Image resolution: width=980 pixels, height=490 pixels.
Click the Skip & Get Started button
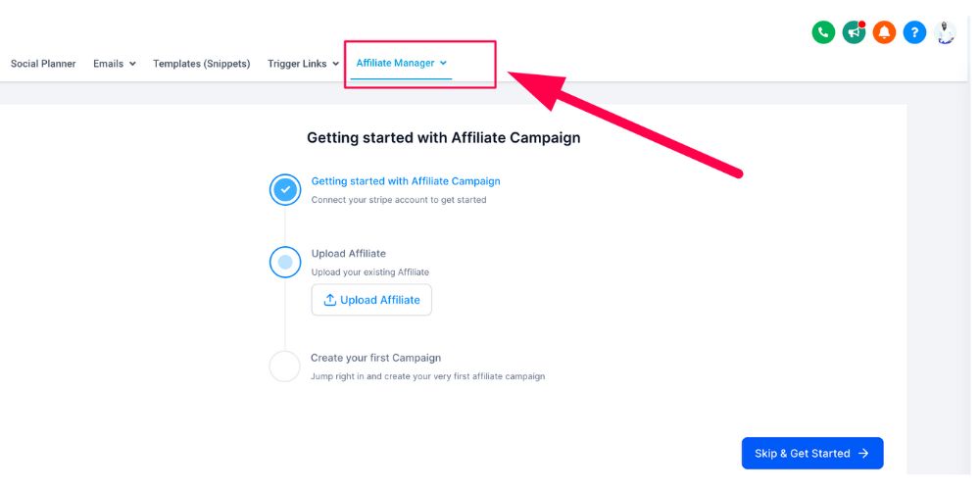click(811, 454)
